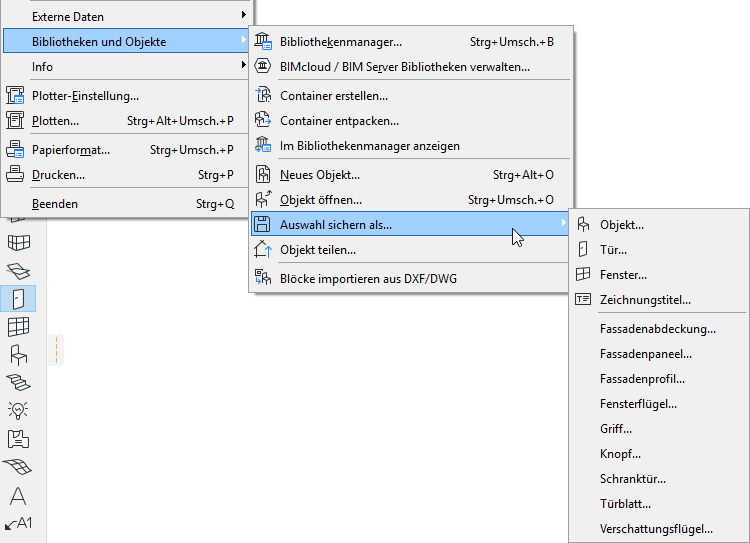The height and width of the screenshot is (543, 750).
Task: Save selection as Knopf...
Action: 659,454
